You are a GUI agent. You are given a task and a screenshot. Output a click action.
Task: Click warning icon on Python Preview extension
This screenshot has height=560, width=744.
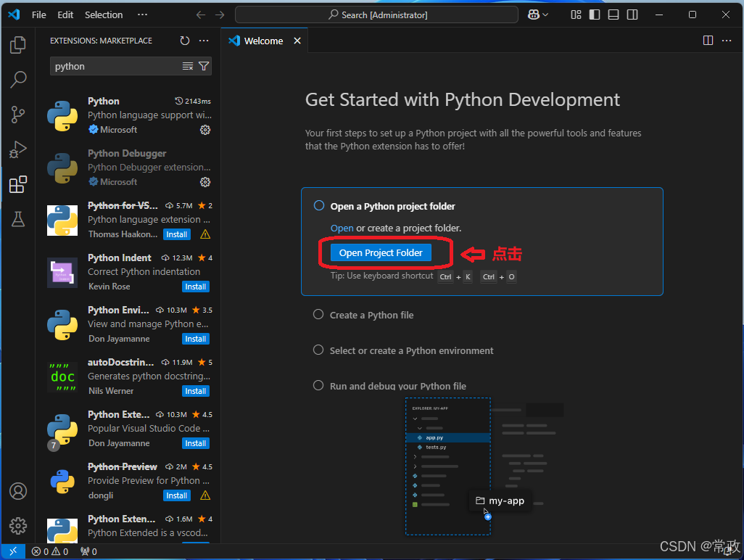point(205,495)
